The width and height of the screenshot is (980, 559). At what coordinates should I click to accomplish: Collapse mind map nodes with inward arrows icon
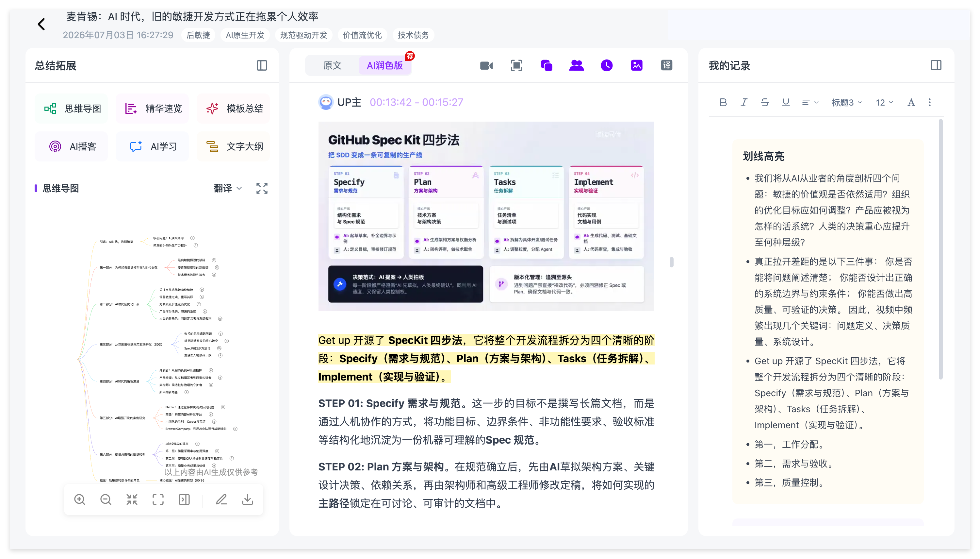pyautogui.click(x=132, y=499)
